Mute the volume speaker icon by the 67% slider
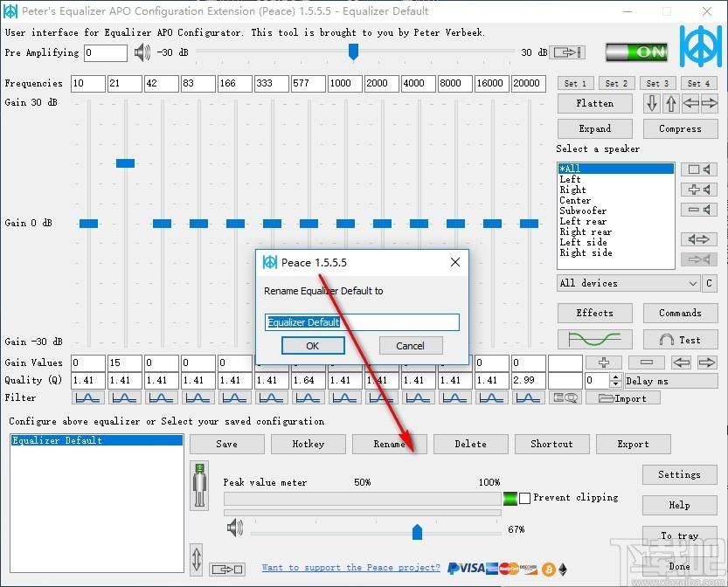Viewport: 728px width, 587px height. pyautogui.click(x=235, y=528)
